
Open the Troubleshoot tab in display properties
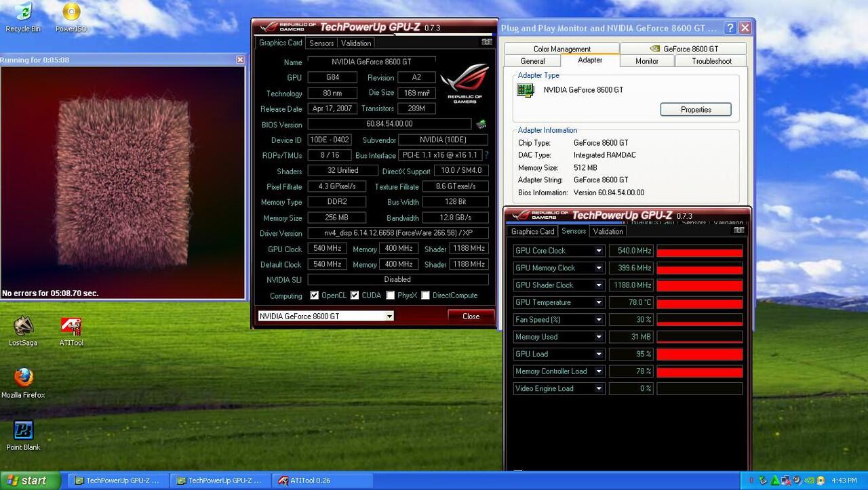(711, 61)
